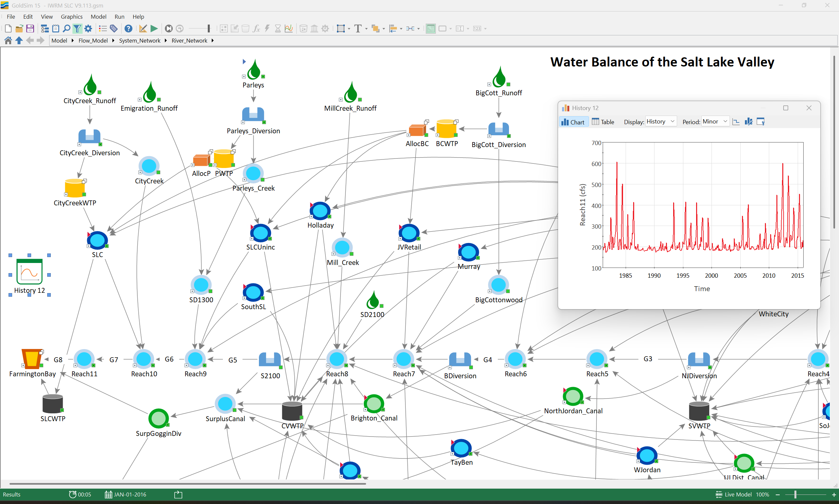
Task: Open the Display History dropdown
Action: [x=661, y=121]
